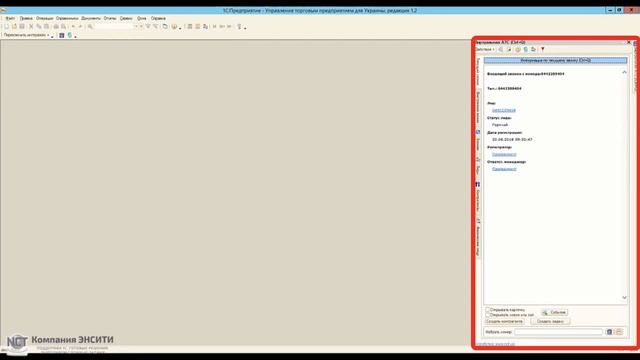Click the Cut scissors toolbar icon
This screenshot has height=360, width=640.
31,27
